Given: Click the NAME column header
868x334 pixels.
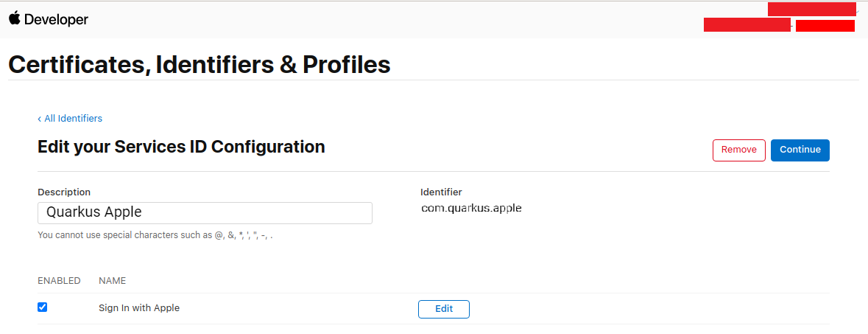Looking at the screenshot, I should (113, 281).
